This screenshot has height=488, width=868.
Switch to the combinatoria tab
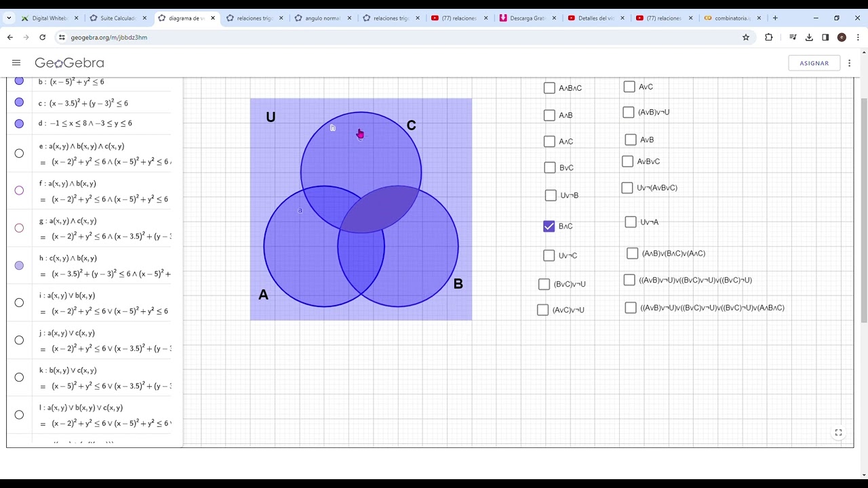tap(732, 18)
